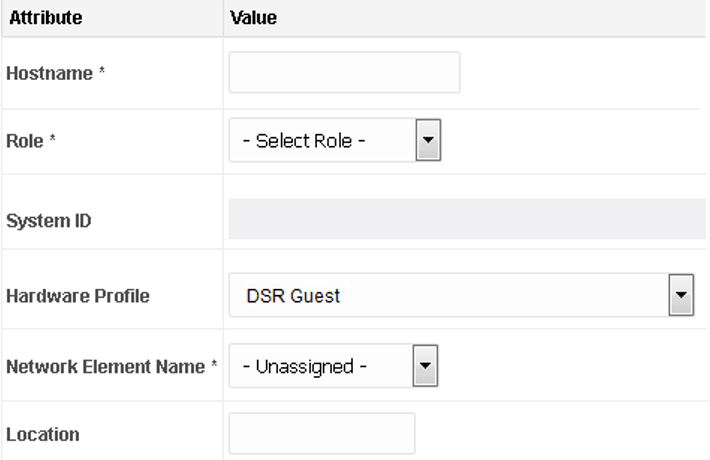Click the "- Unassigned -" option text
The height and width of the screenshot is (460, 710).
pyautogui.click(x=311, y=367)
